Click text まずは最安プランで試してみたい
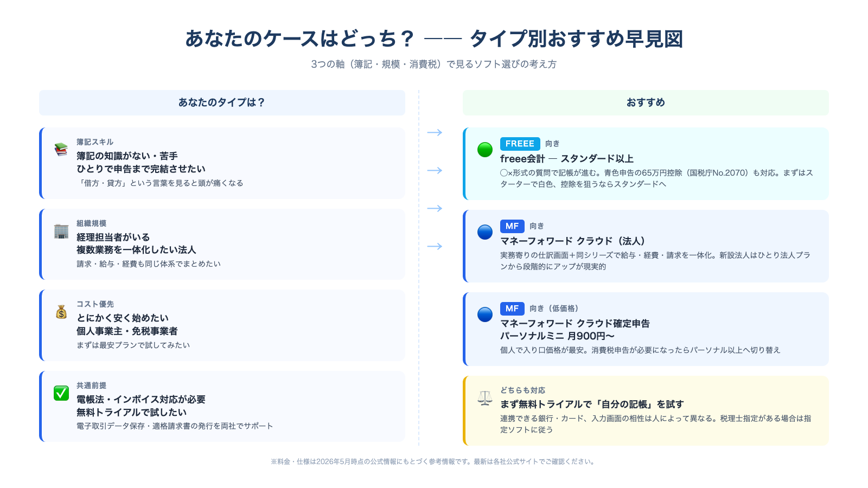 tap(133, 345)
